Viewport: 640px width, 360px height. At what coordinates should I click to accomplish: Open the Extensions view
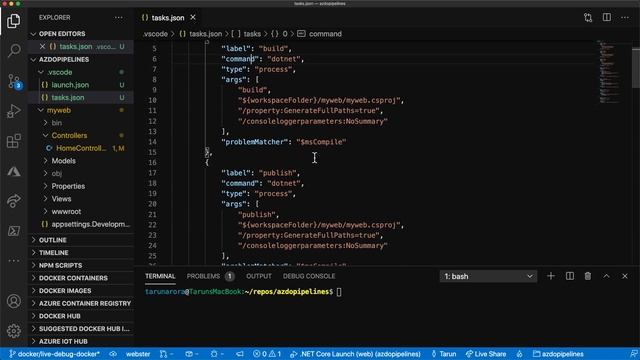tap(14, 141)
